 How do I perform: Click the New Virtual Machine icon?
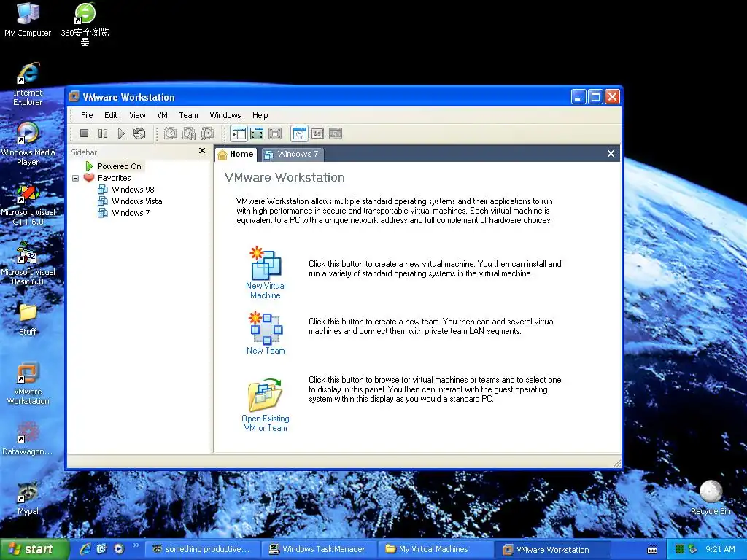(266, 262)
